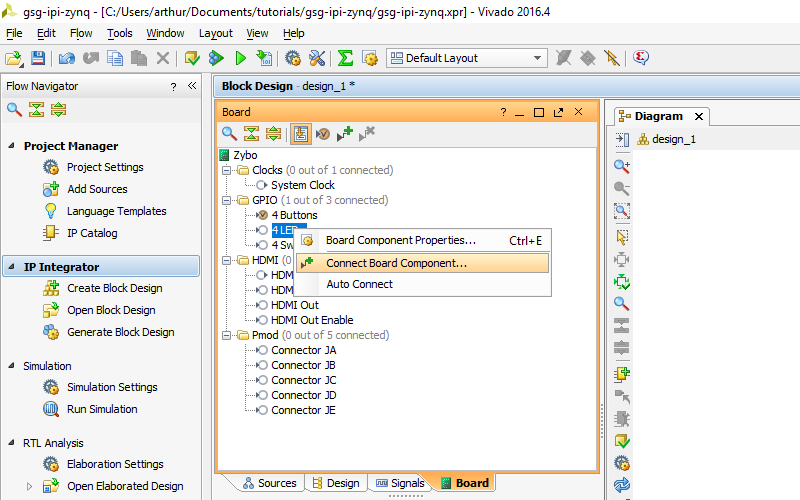The width and height of the screenshot is (800, 500).
Task: Open the IP Catalog
Action: [x=92, y=233]
